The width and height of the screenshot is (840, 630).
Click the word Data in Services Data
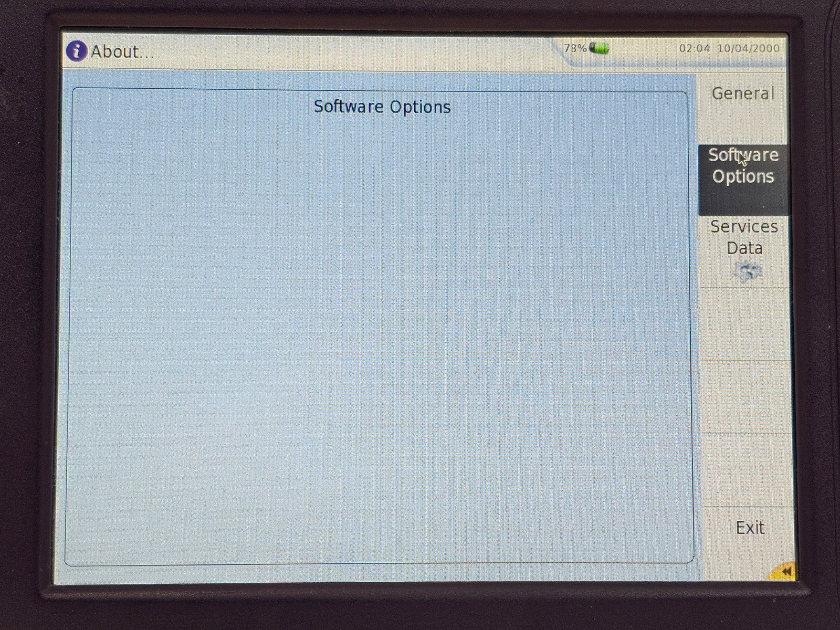point(744,248)
